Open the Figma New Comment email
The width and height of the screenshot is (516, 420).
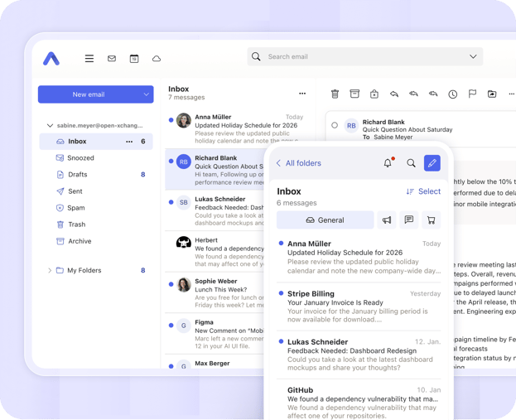click(x=215, y=334)
